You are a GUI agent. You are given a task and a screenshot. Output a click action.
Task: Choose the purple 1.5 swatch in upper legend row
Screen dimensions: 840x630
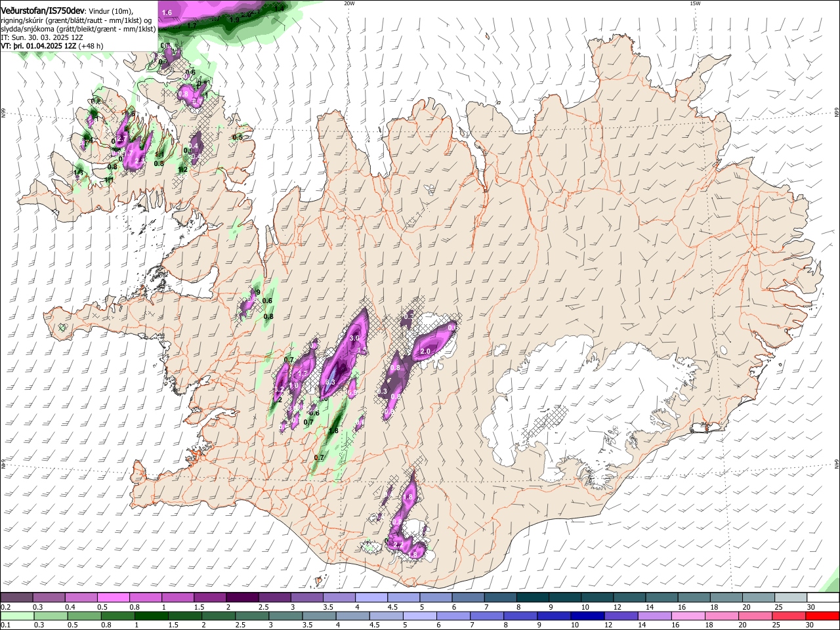point(210,598)
